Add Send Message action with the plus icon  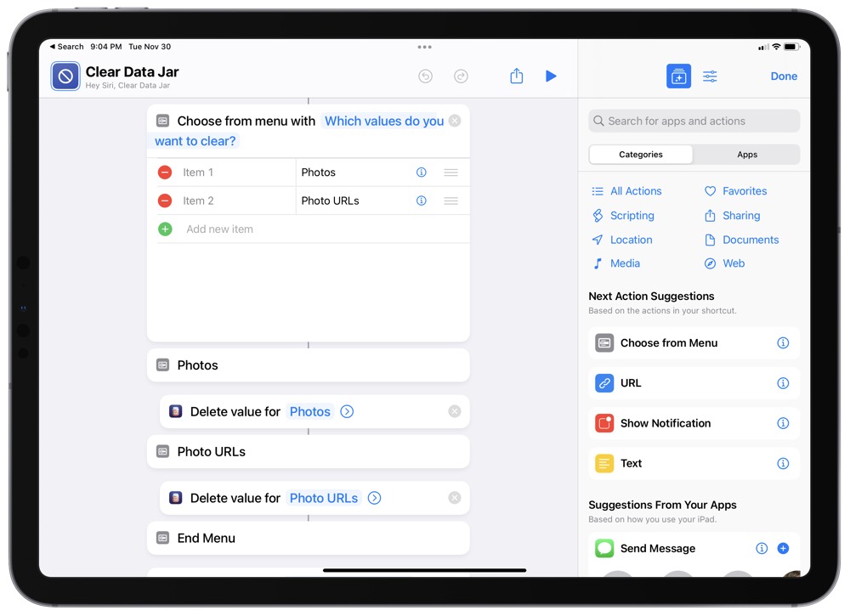point(783,548)
